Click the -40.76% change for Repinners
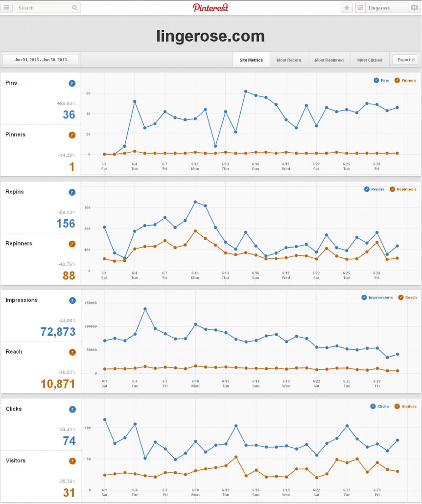This screenshot has width=422, height=504. point(67,264)
